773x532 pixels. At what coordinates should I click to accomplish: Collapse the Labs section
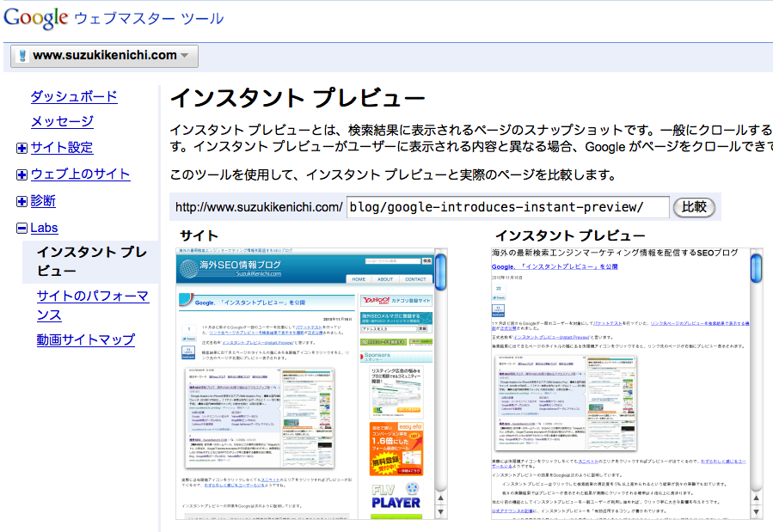21,228
